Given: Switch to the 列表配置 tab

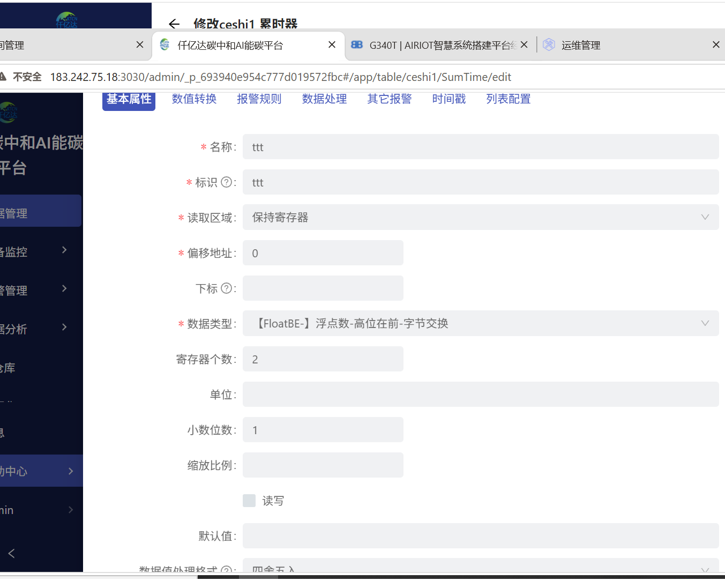Looking at the screenshot, I should pyautogui.click(x=509, y=99).
